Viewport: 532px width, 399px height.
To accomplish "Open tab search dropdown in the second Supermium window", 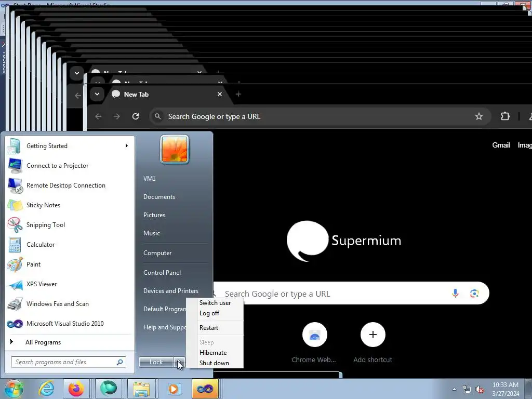I will tap(77, 73).
